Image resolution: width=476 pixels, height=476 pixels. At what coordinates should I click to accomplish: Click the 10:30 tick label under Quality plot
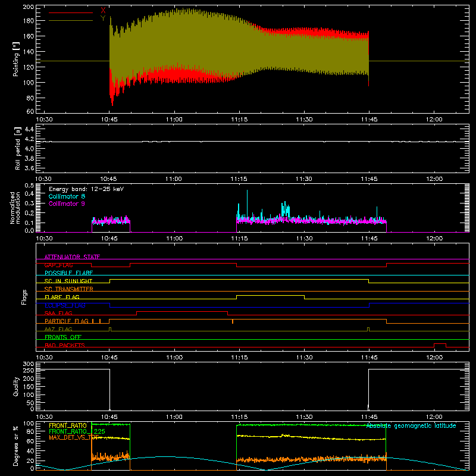pos(44,417)
